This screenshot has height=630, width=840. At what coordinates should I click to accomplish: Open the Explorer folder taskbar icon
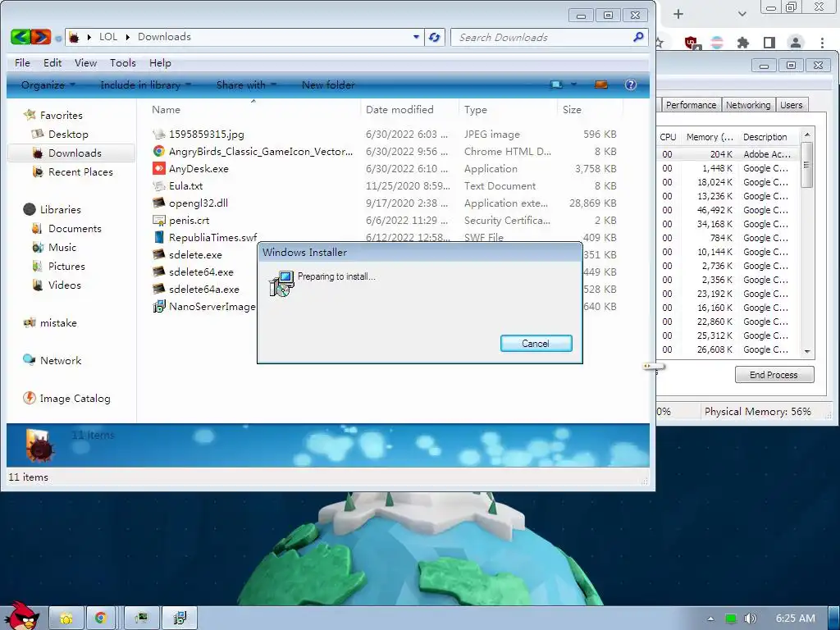click(x=66, y=618)
